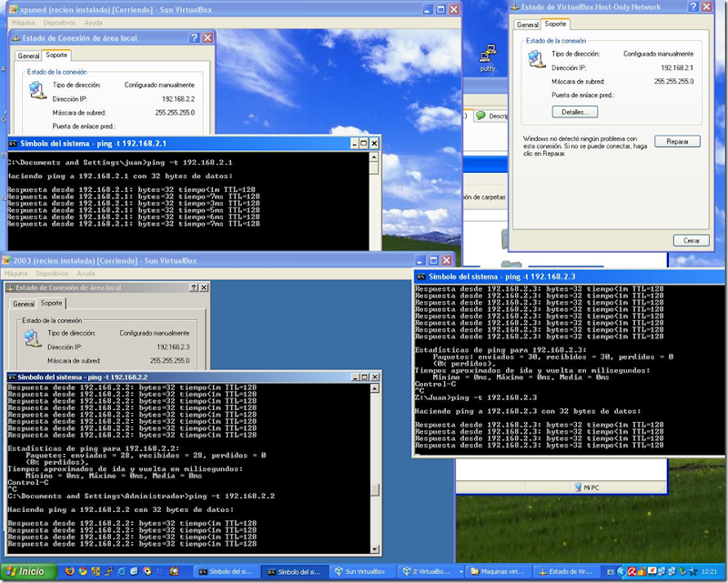Click the Detalles... button
Screen dimensions: 728x583
575,112
